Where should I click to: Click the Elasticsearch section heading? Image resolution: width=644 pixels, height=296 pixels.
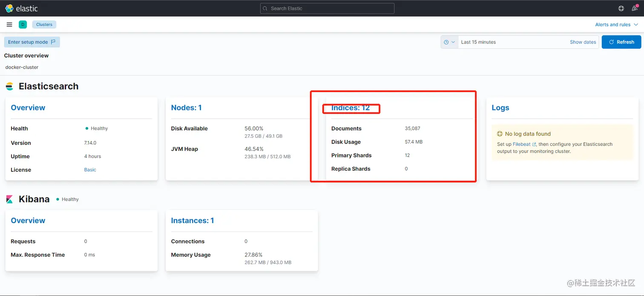coord(49,86)
